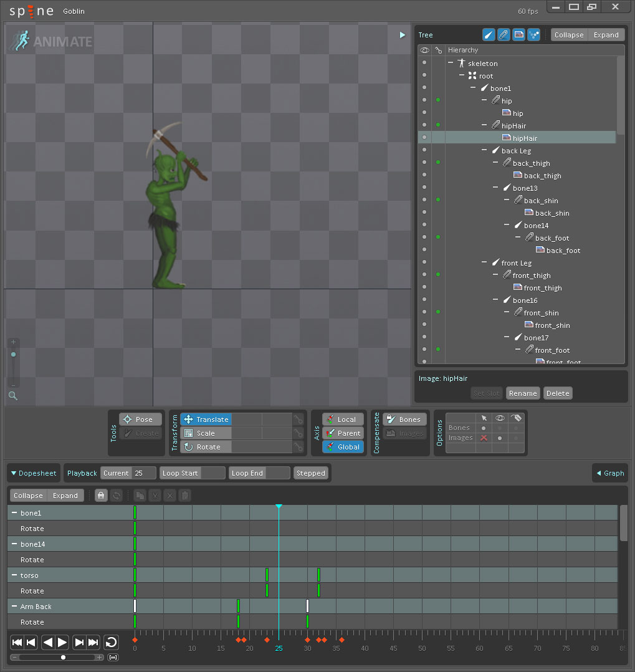Select the Global axis option

(343, 447)
